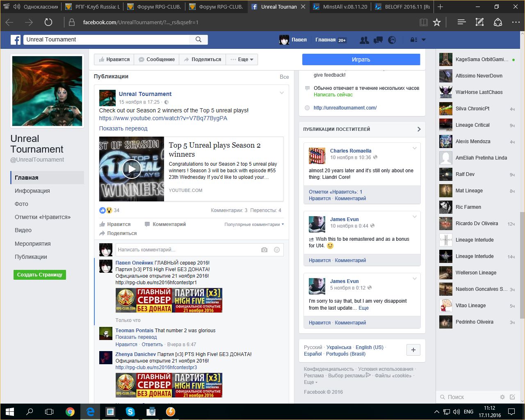Open notifications globe icon
Viewport: 525px width, 420px height.
[x=392, y=40]
